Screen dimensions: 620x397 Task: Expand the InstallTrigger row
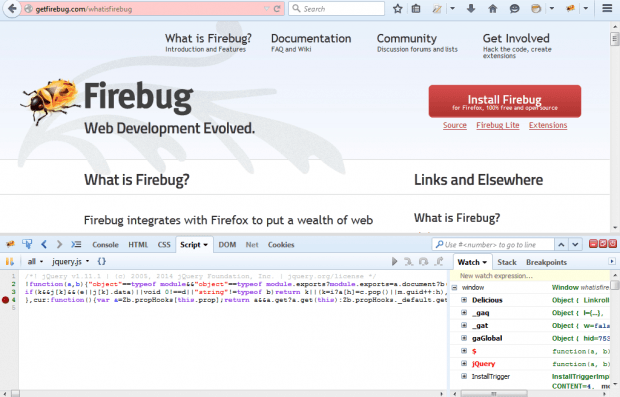464,376
